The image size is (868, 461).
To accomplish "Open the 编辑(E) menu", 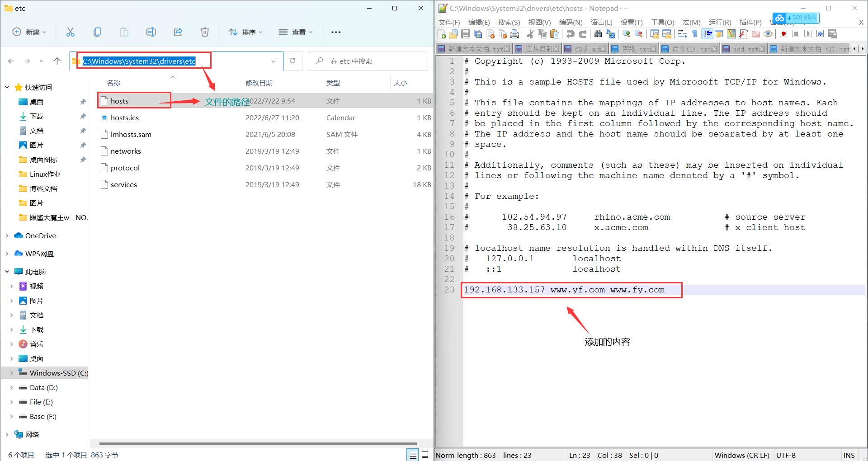I will [x=479, y=22].
